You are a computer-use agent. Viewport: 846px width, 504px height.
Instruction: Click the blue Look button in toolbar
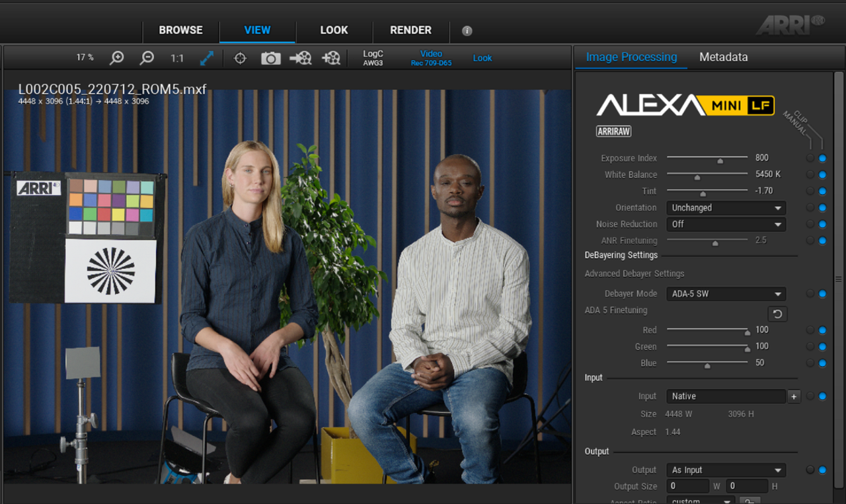tap(482, 58)
